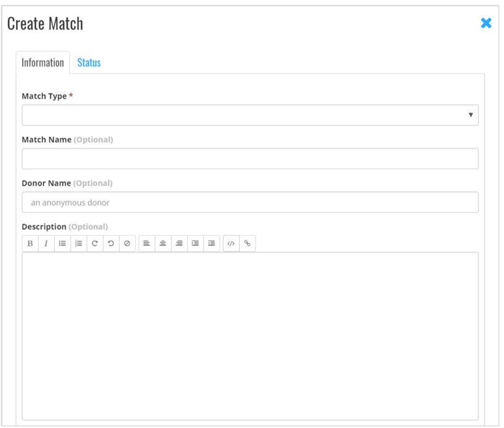Open the Match Type dropdown

pyautogui.click(x=251, y=115)
